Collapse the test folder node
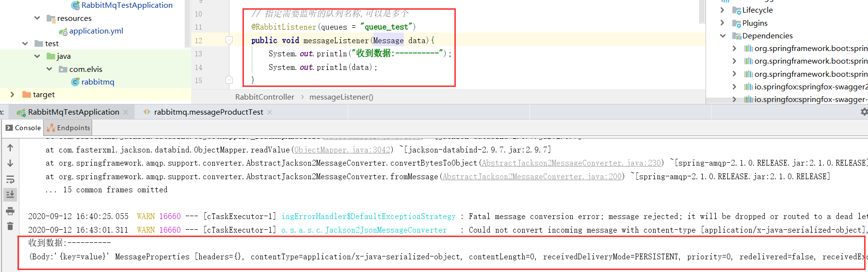This screenshot has height=272, width=868. coord(25,44)
